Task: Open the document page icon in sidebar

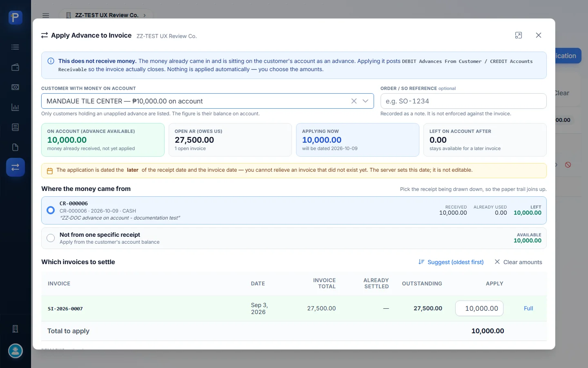Action: (x=15, y=147)
